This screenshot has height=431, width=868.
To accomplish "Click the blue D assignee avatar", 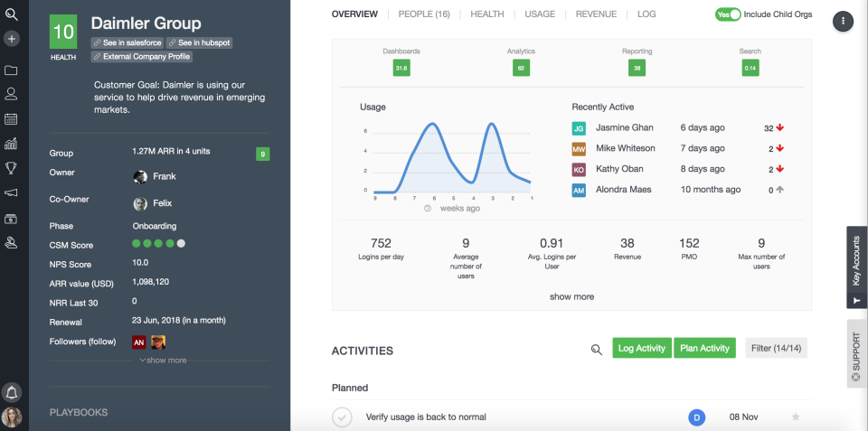I will [697, 417].
